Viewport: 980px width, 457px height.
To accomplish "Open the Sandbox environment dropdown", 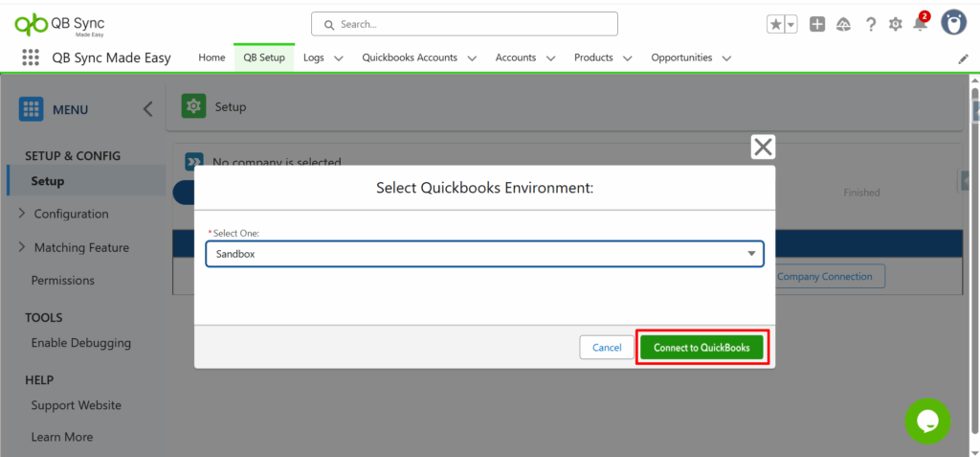I will click(484, 254).
